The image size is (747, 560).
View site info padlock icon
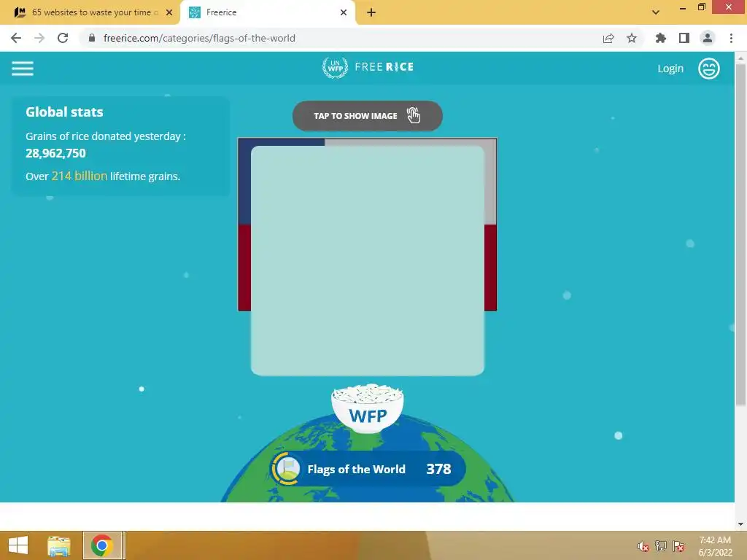pos(92,38)
